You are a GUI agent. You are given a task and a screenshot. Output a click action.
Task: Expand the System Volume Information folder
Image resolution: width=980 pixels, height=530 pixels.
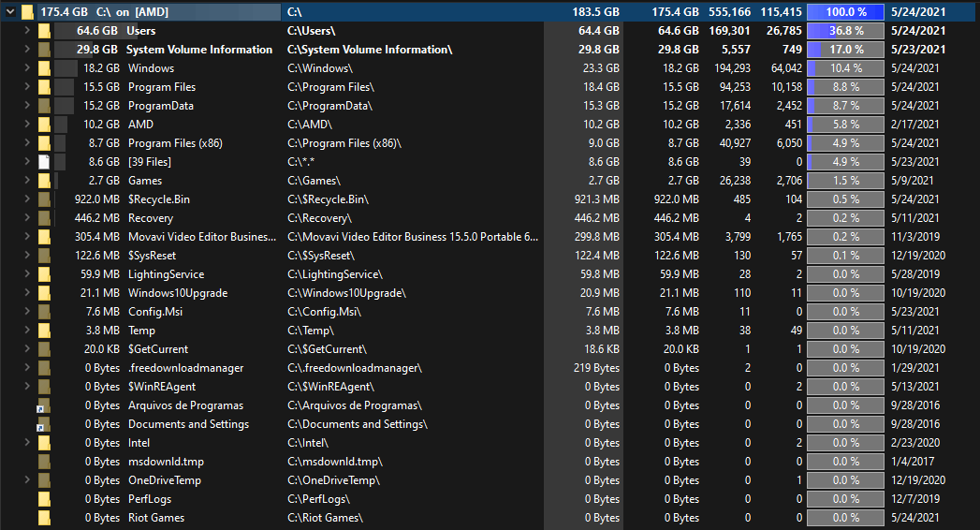(27, 49)
